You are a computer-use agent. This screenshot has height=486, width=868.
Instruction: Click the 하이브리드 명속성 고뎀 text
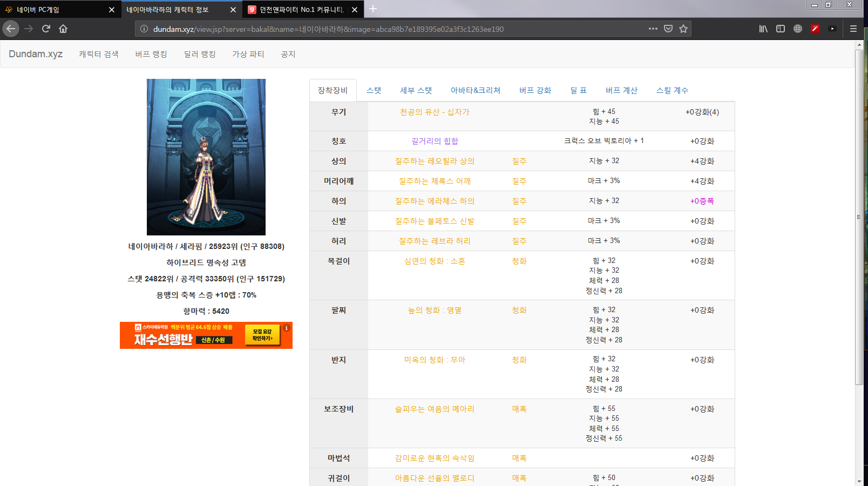click(x=206, y=262)
